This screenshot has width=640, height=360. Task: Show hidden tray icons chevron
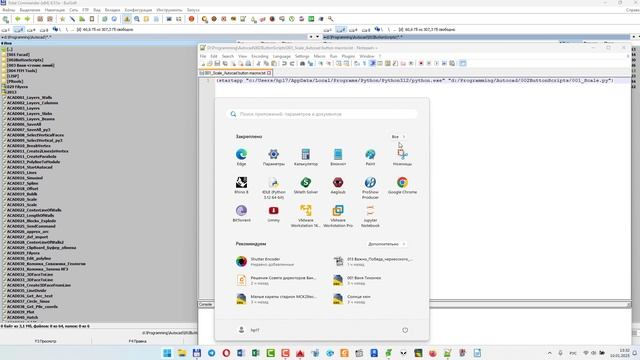[549, 353]
